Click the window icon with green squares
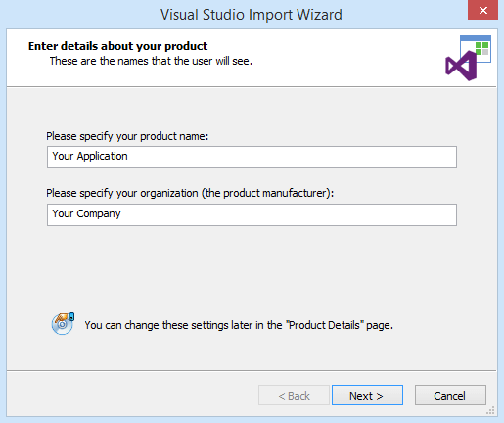Viewport: 504px width, 423px height. click(x=478, y=47)
